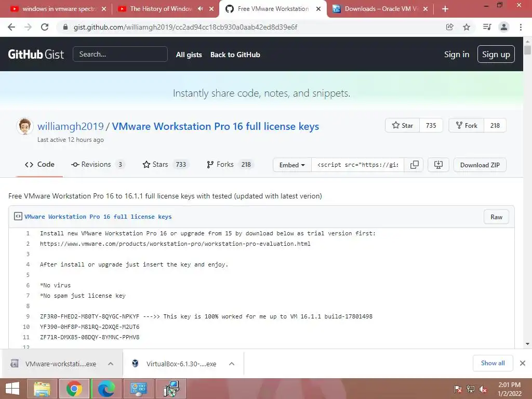This screenshot has height=399, width=532.
Task: Open installer icon in taskbar
Action: click(x=171, y=389)
